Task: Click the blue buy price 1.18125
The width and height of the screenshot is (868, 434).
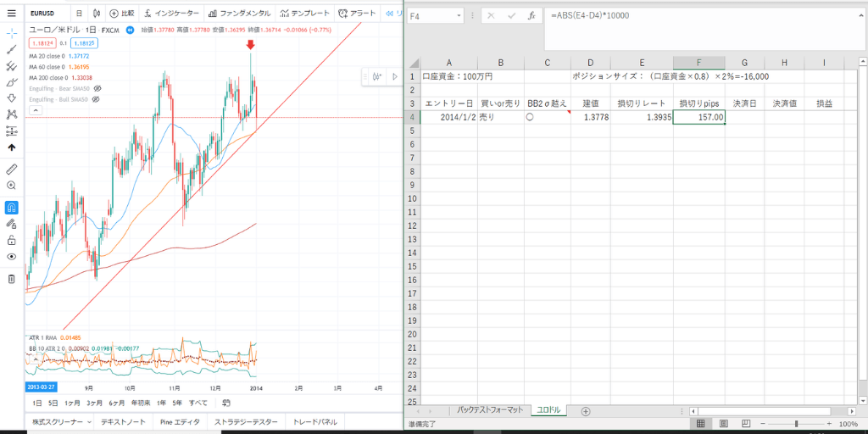Action: click(x=82, y=42)
